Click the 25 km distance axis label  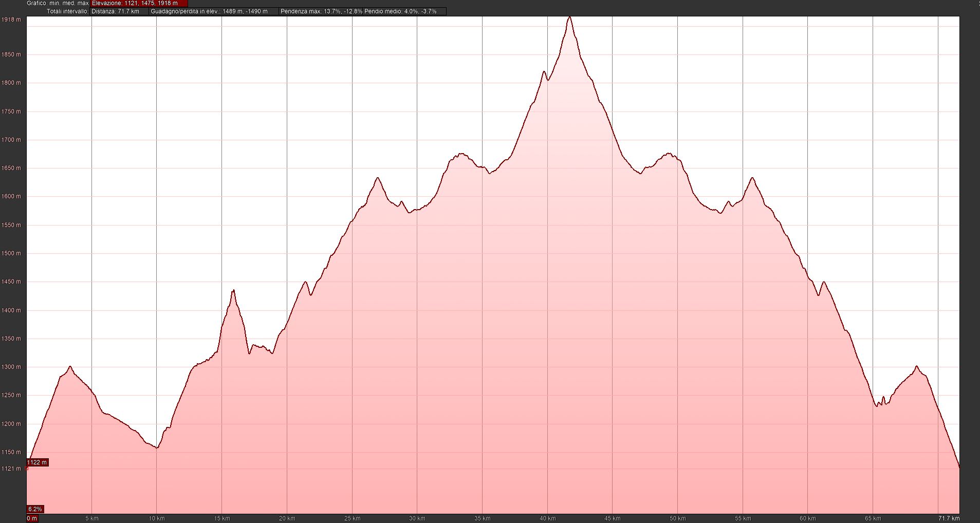click(352, 518)
